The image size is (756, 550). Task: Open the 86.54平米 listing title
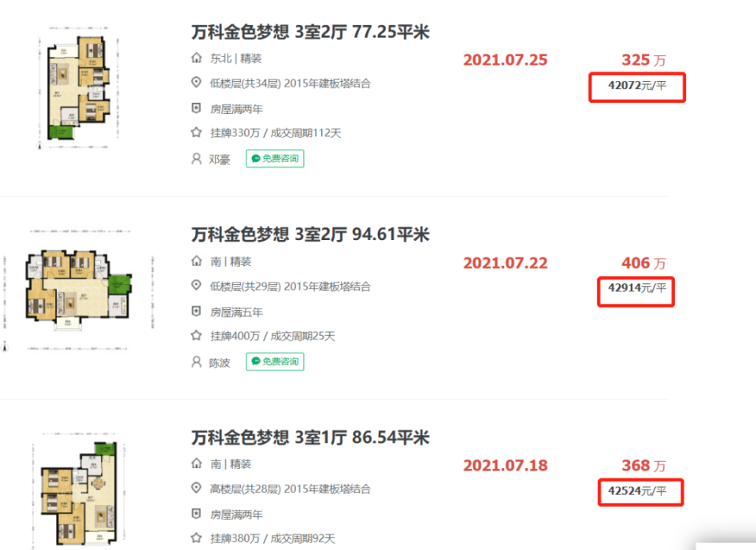[310, 437]
